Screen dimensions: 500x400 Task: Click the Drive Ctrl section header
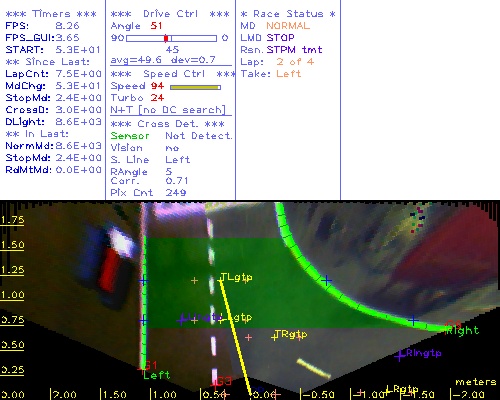click(x=170, y=14)
